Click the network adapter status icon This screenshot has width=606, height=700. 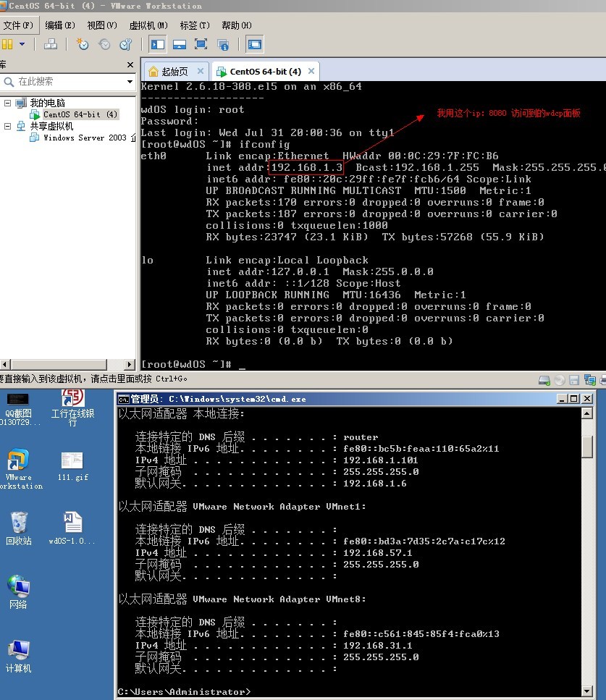590,380
